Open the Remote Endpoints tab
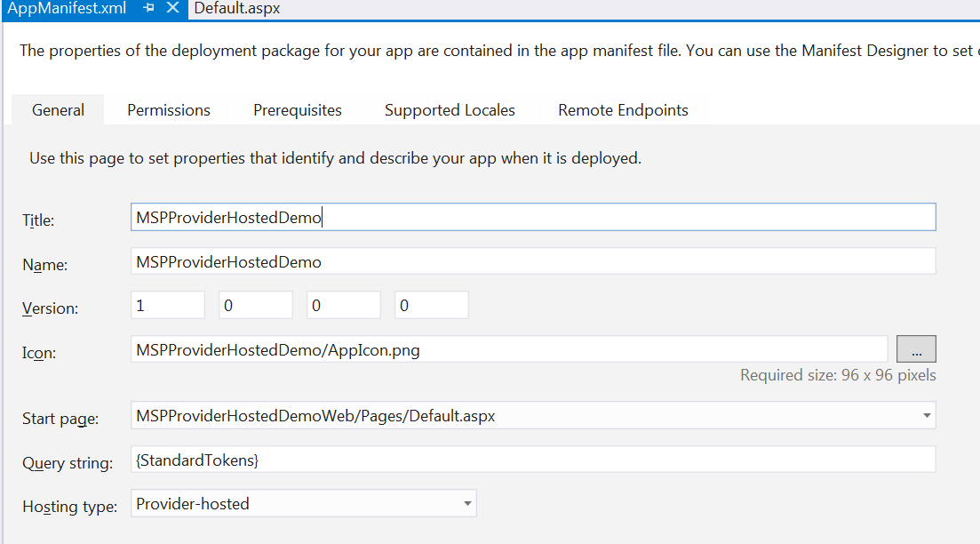Screen dimensions: 980x544 click(x=623, y=110)
